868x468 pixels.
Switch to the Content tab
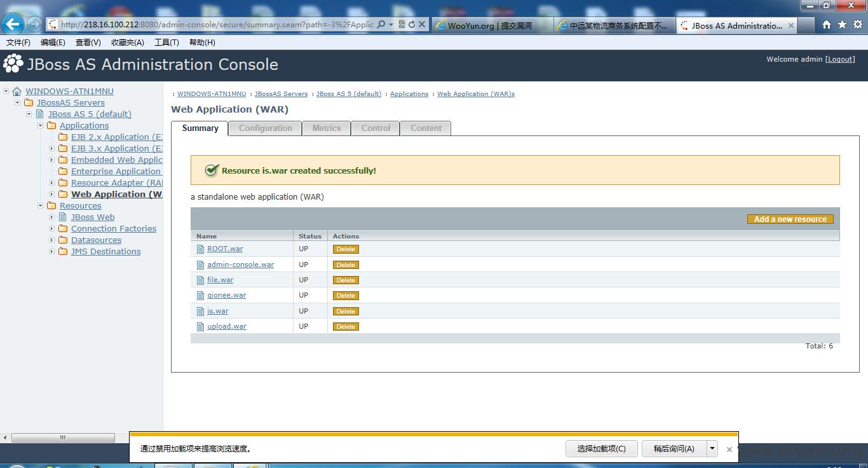pos(426,128)
